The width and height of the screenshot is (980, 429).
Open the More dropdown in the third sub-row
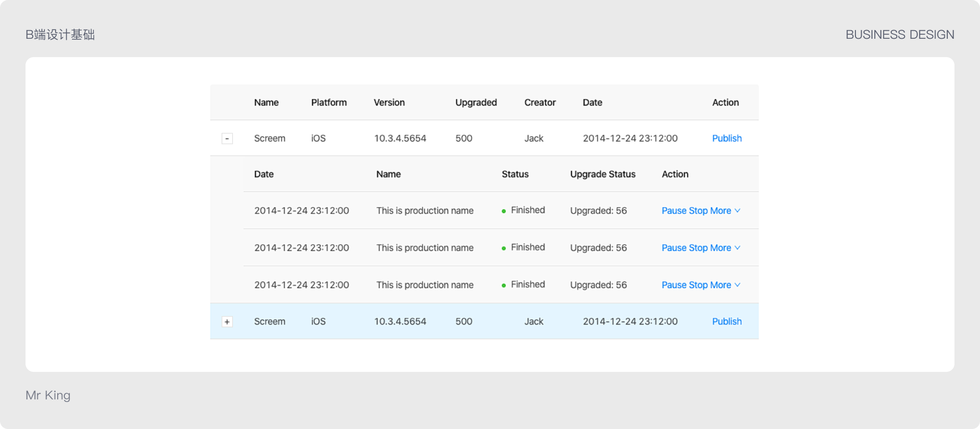point(725,285)
